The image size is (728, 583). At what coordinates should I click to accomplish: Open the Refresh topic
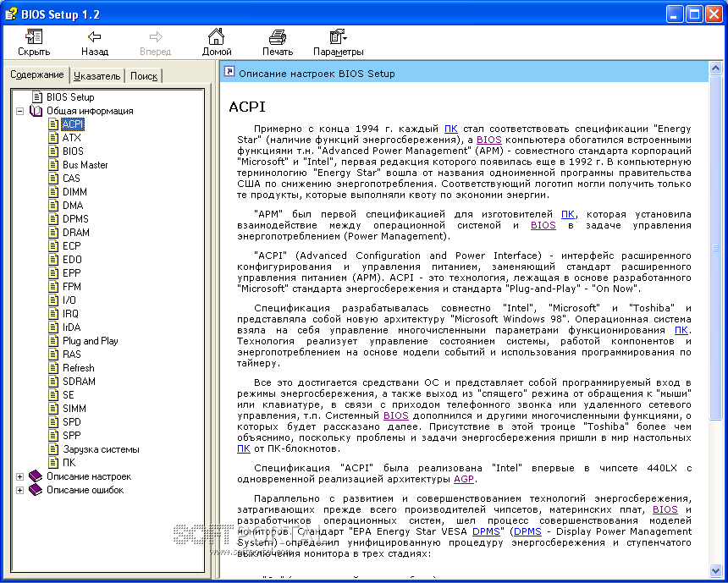[78, 368]
